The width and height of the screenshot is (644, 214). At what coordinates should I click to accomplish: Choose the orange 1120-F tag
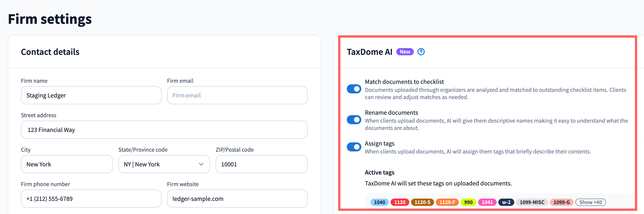447,202
